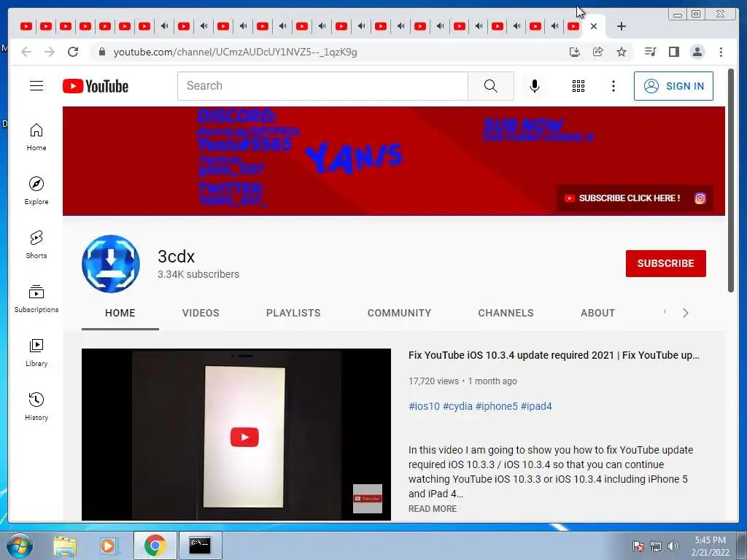Image resolution: width=747 pixels, height=560 pixels.
Task: Open Subscriptions in the sidebar
Action: click(36, 298)
